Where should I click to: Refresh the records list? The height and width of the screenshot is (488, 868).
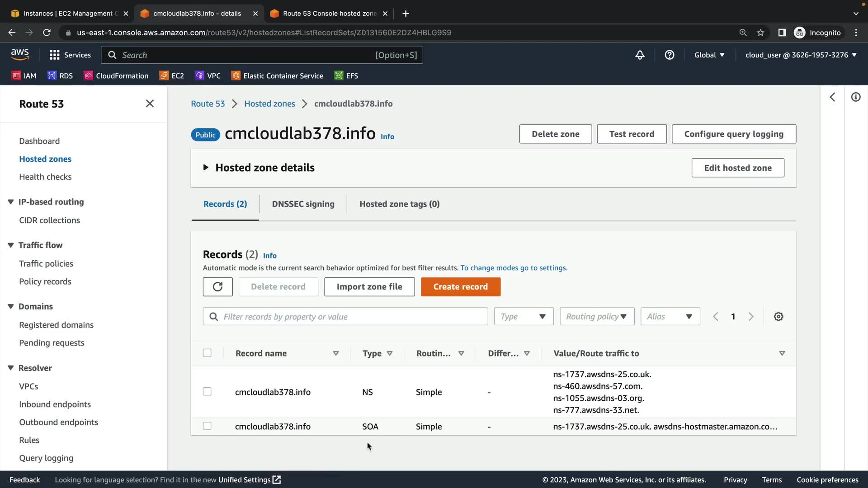(x=217, y=287)
